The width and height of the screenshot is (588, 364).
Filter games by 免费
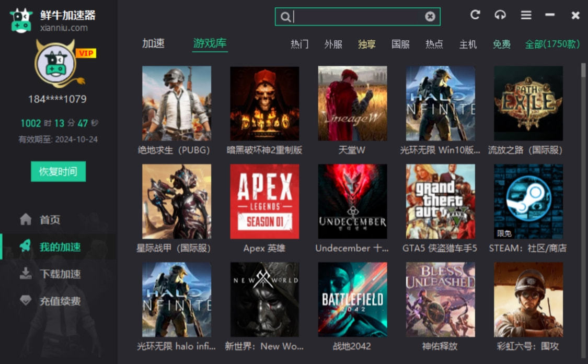[502, 44]
